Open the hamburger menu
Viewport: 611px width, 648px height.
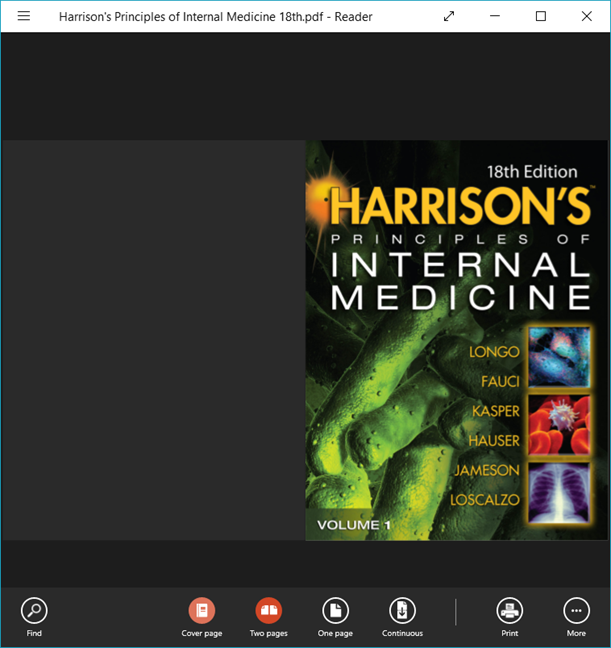pyautogui.click(x=24, y=16)
